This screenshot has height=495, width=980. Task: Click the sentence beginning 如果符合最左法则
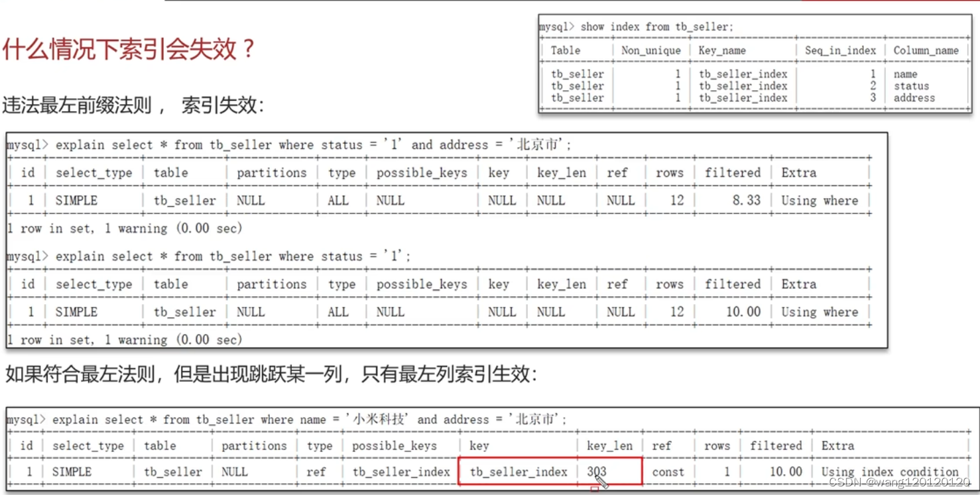point(271,374)
